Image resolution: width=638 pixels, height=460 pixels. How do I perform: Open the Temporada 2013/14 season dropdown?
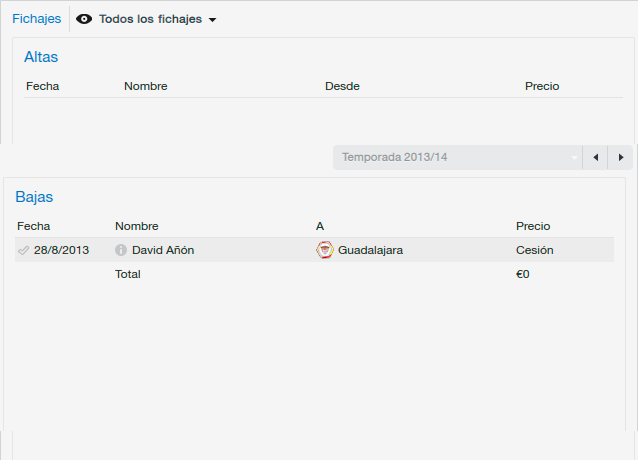pos(458,157)
